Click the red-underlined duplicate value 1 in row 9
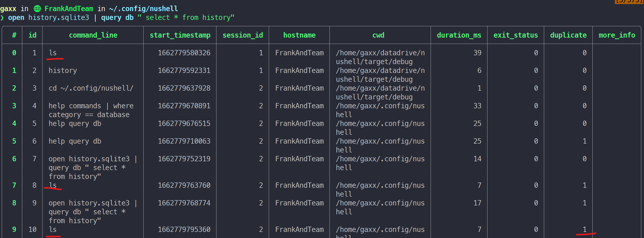The image size is (644, 238). (584, 229)
